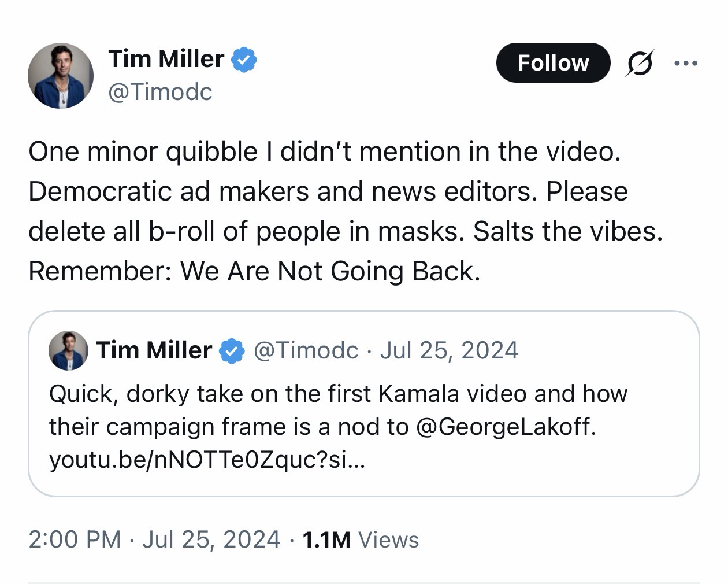The width and height of the screenshot is (728, 584).
Task: Open the Grok slashed-circle icon
Action: coord(639,63)
